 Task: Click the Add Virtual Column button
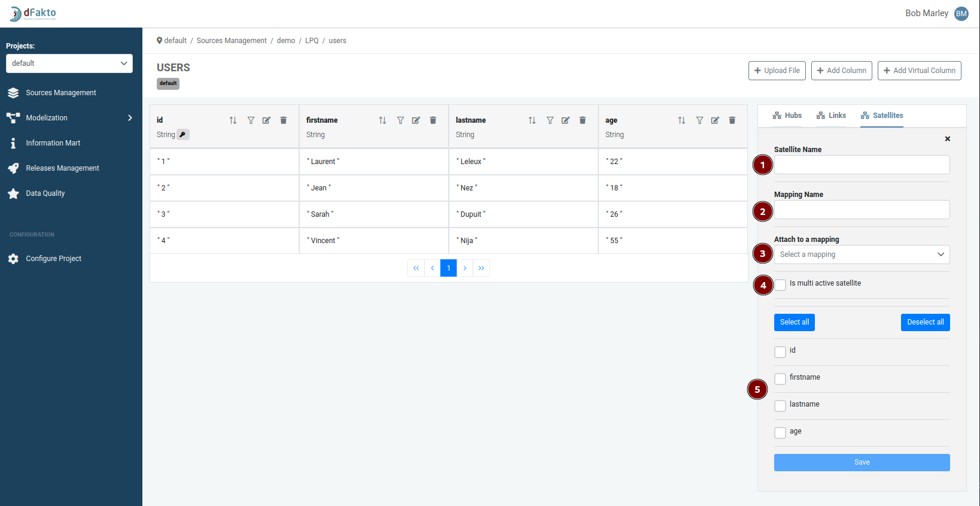pyautogui.click(x=920, y=71)
